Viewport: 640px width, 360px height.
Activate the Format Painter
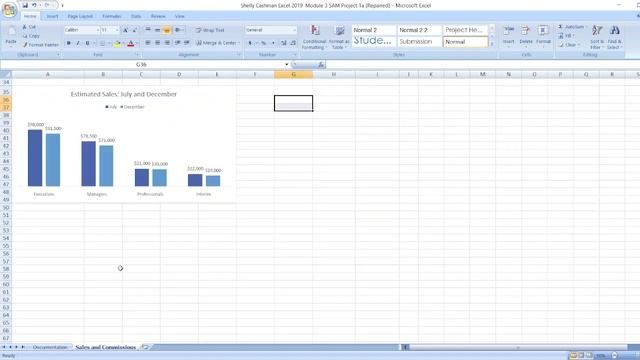coord(41,45)
